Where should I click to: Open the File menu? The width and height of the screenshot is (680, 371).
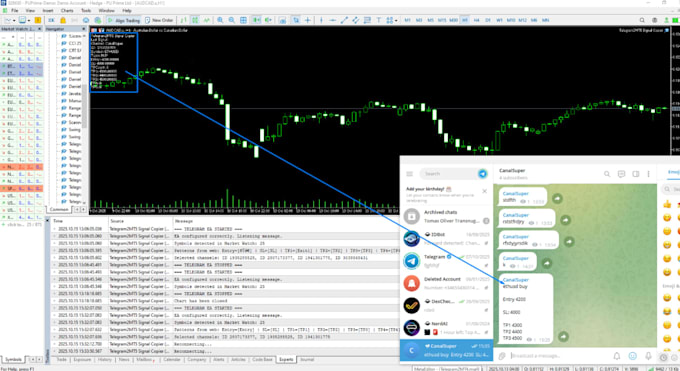15,10
